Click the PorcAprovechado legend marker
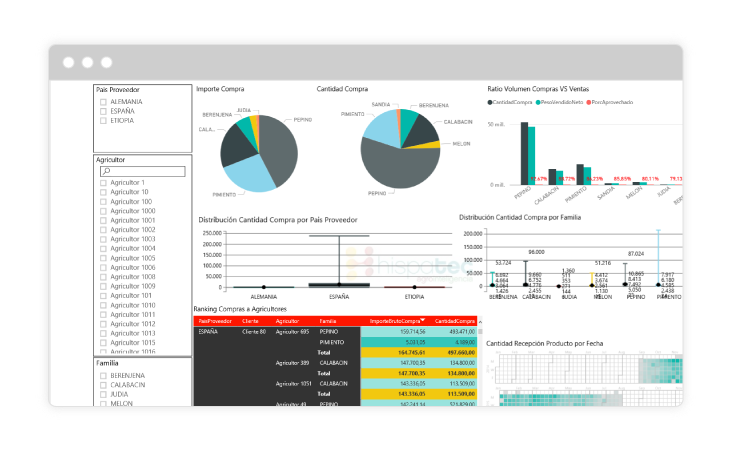This screenshot has width=734, height=454. 590,102
